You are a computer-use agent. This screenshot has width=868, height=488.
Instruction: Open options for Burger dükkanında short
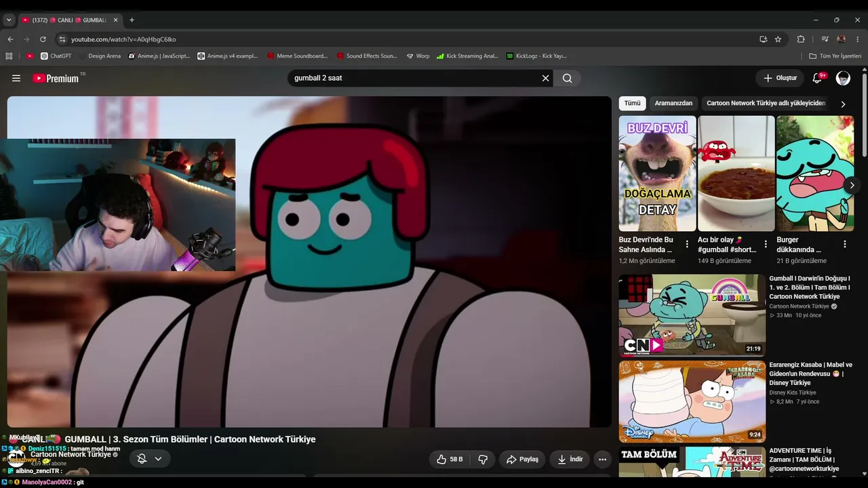pyautogui.click(x=845, y=244)
